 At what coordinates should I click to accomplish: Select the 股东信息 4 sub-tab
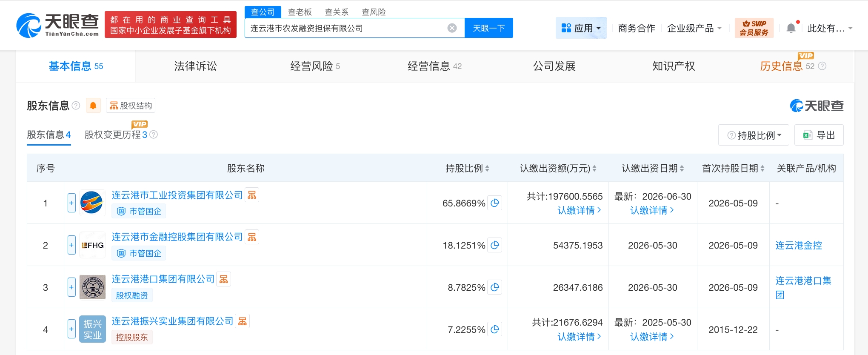pyautogui.click(x=49, y=135)
